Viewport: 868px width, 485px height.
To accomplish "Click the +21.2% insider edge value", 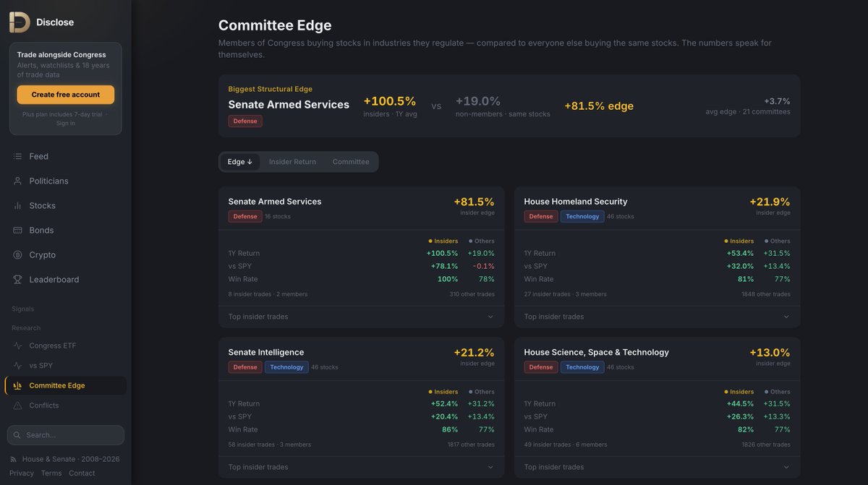I will click(474, 353).
